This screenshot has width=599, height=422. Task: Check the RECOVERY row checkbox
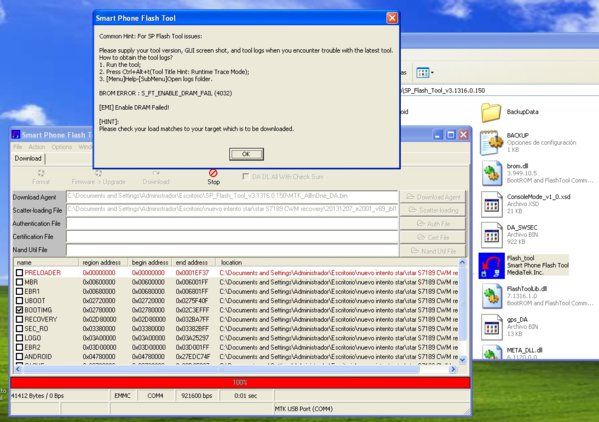click(x=19, y=319)
